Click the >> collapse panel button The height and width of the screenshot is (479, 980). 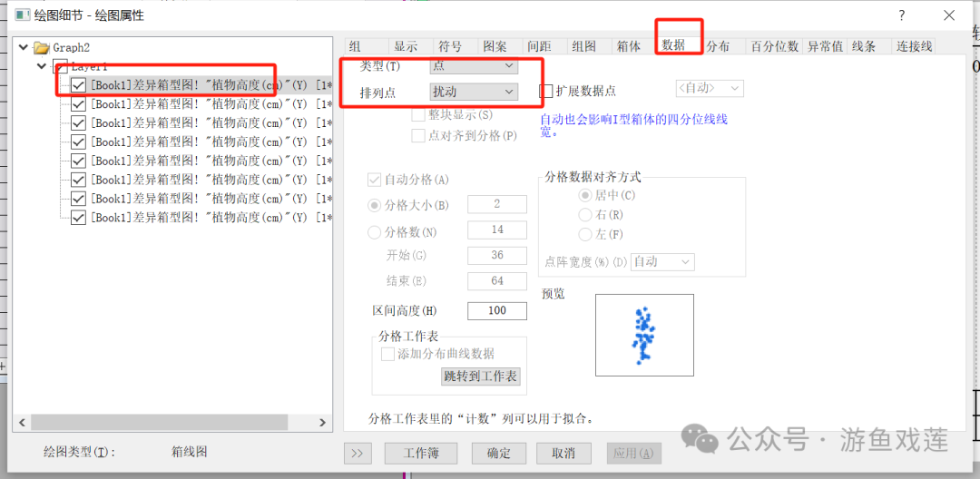pyautogui.click(x=358, y=454)
